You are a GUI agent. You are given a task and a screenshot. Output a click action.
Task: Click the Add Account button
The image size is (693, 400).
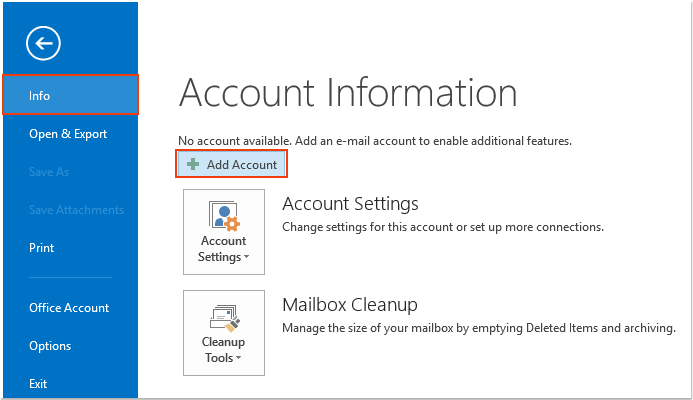232,164
